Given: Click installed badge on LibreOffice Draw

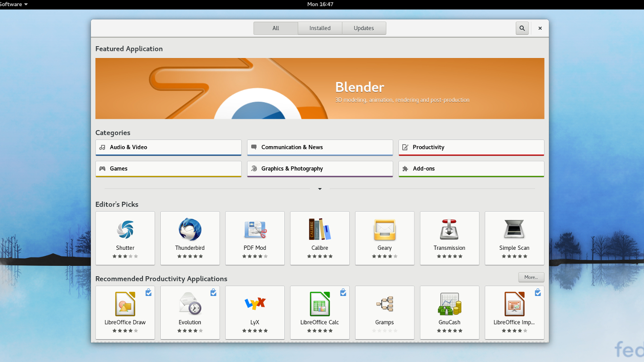Looking at the screenshot, I should click(x=149, y=292).
